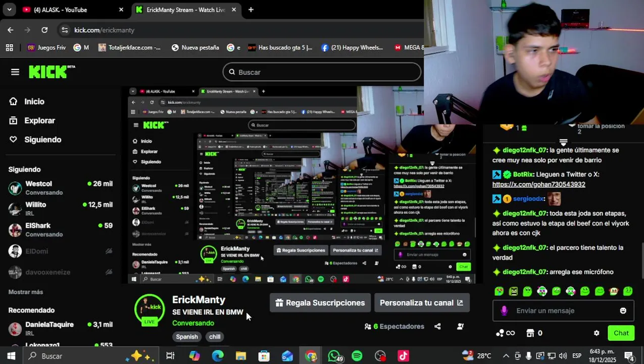The height and width of the screenshot is (364, 644).
Task: Open offline channel davooxeneize
Action: [x=61, y=272]
